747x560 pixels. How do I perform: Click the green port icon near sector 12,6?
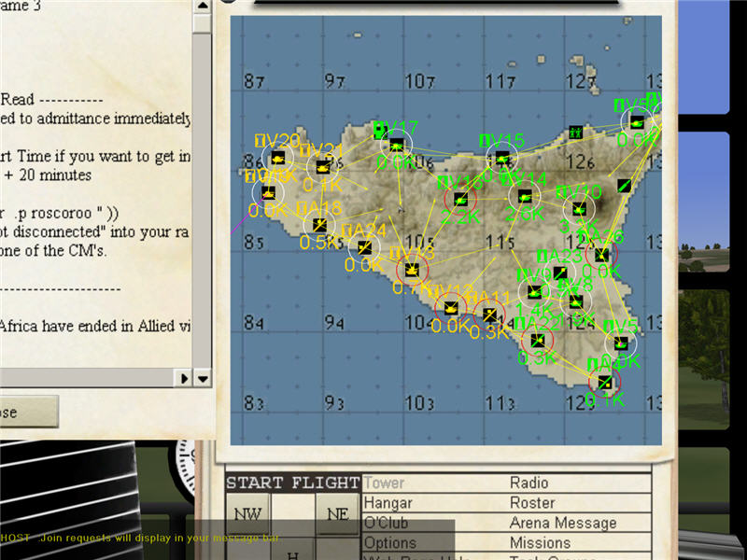point(576,133)
